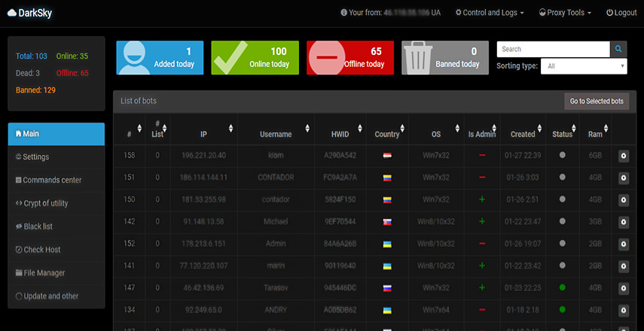Image resolution: width=644 pixels, height=331 pixels.
Task: Open Black list from the sidebar
Action: 38,226
